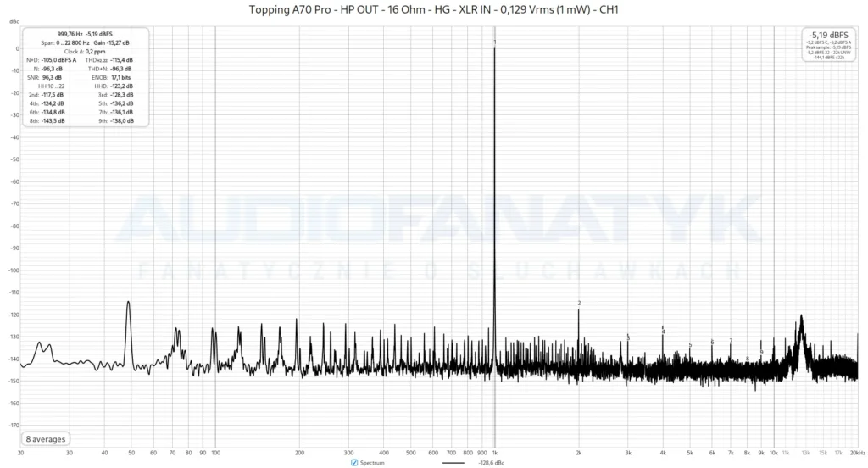The width and height of the screenshot is (868, 468).
Task: Click harmonic marker 7 near the 7k peak
Action: [731, 341]
